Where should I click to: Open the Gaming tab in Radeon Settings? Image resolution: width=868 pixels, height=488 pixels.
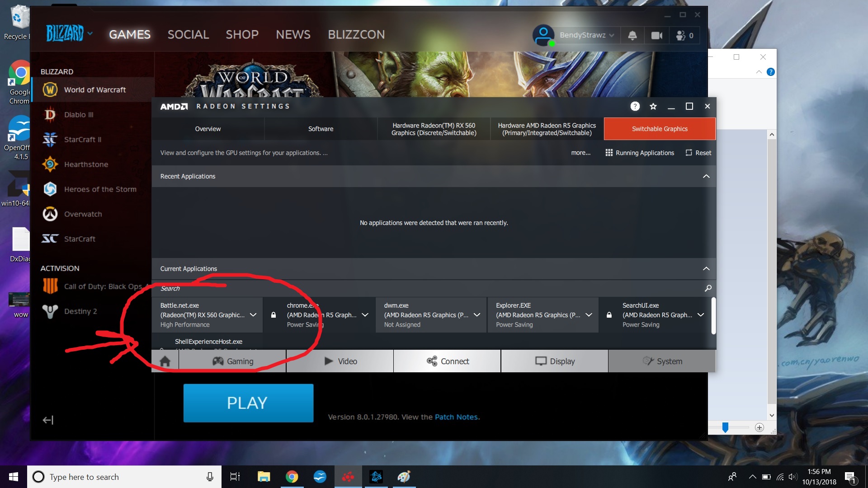point(233,361)
